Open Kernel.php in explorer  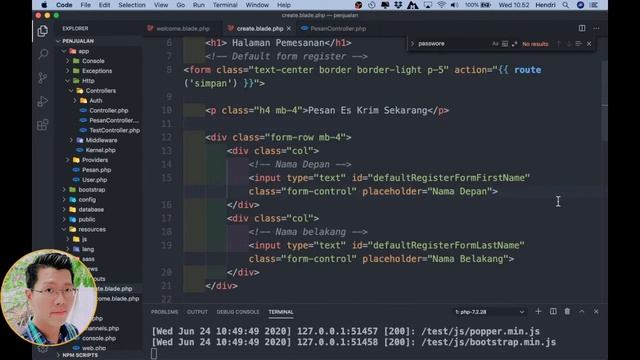[100, 150]
